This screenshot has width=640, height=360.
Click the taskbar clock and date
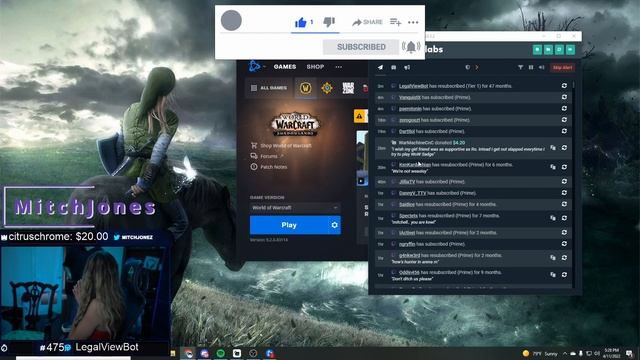pos(612,353)
